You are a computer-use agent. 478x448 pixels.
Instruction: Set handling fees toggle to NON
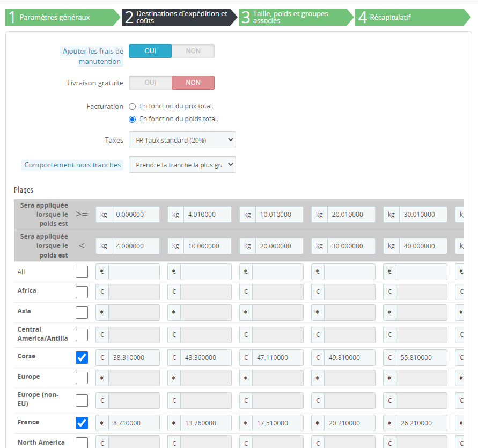[193, 51]
